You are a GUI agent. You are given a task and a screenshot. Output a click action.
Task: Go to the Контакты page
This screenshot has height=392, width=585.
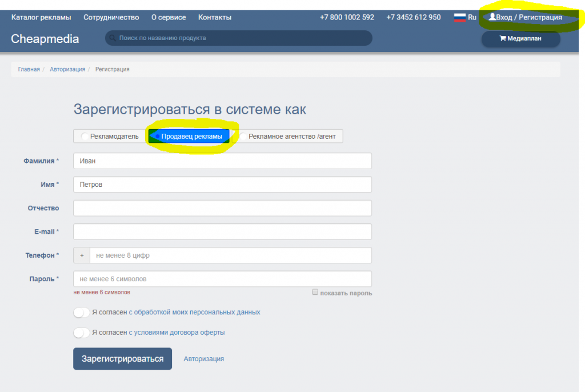point(215,18)
